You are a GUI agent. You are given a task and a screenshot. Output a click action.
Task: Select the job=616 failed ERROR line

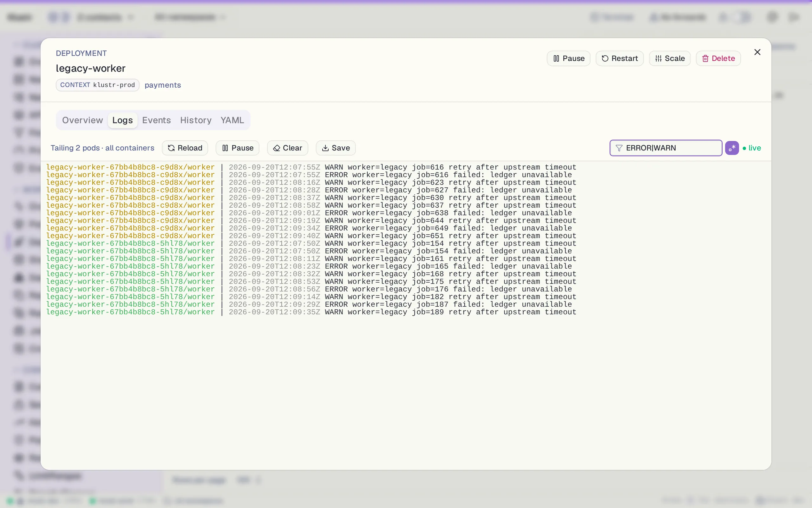coord(309,175)
